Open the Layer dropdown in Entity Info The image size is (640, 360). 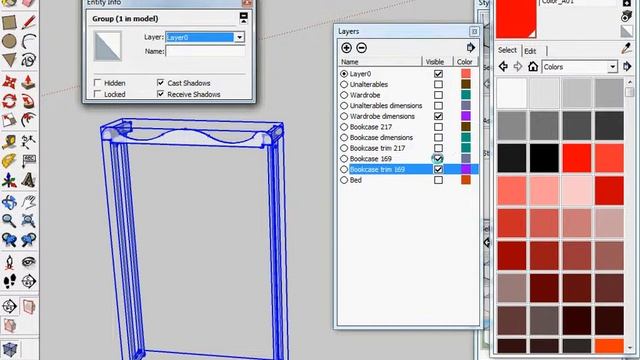(x=240, y=38)
